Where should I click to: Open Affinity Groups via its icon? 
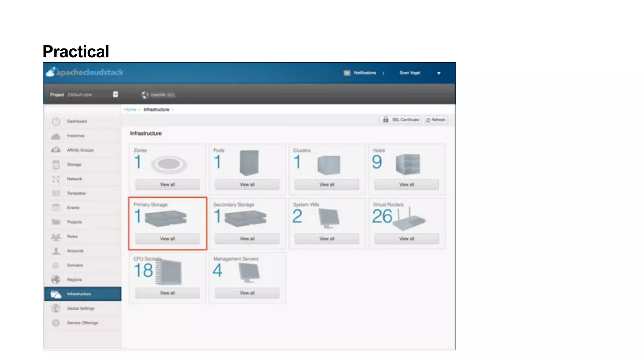(56, 150)
